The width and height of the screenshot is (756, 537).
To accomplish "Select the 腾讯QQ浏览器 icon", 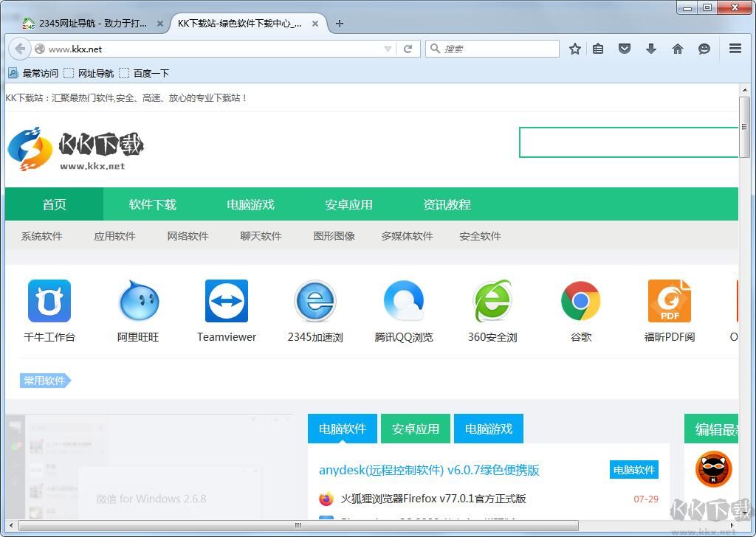I will coord(403,300).
